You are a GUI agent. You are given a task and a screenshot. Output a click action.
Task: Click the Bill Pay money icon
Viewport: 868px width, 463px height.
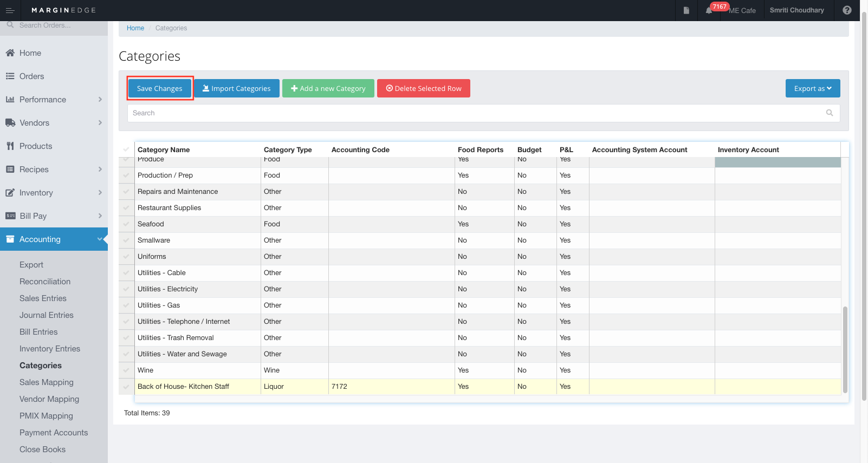click(10, 216)
